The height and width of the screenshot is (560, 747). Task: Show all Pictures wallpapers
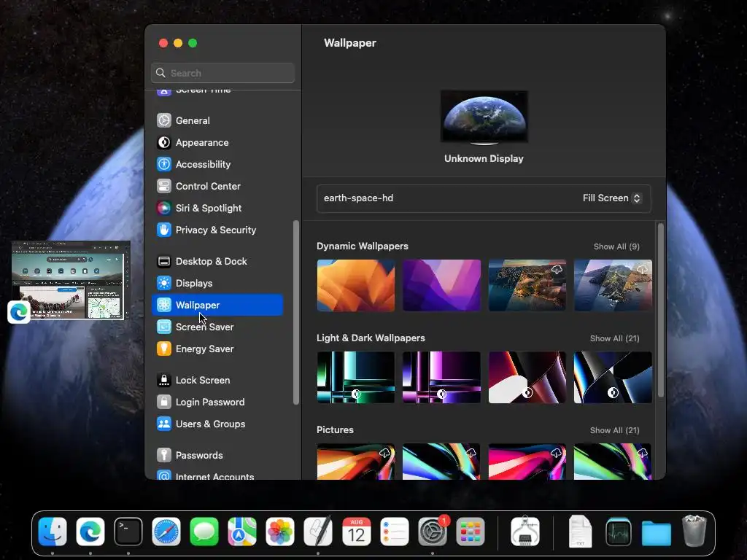(614, 430)
